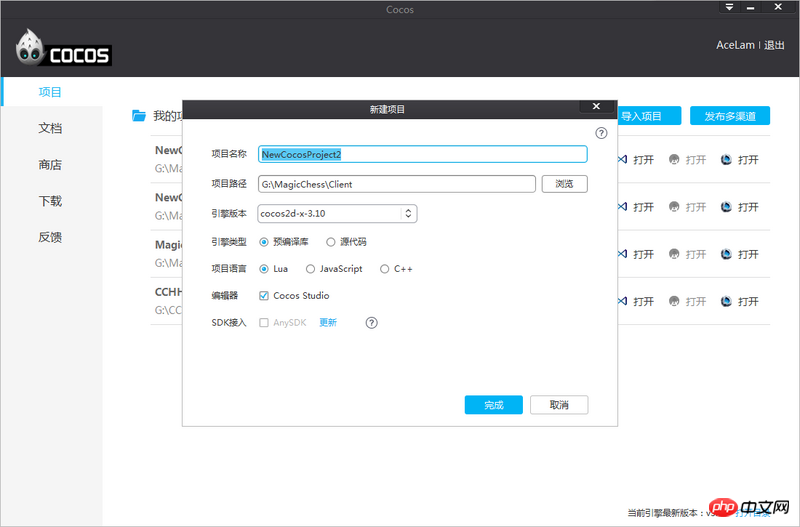This screenshot has height=527, width=800.
Task: Click the Cocos logo in the header
Action: pyautogui.click(x=63, y=47)
